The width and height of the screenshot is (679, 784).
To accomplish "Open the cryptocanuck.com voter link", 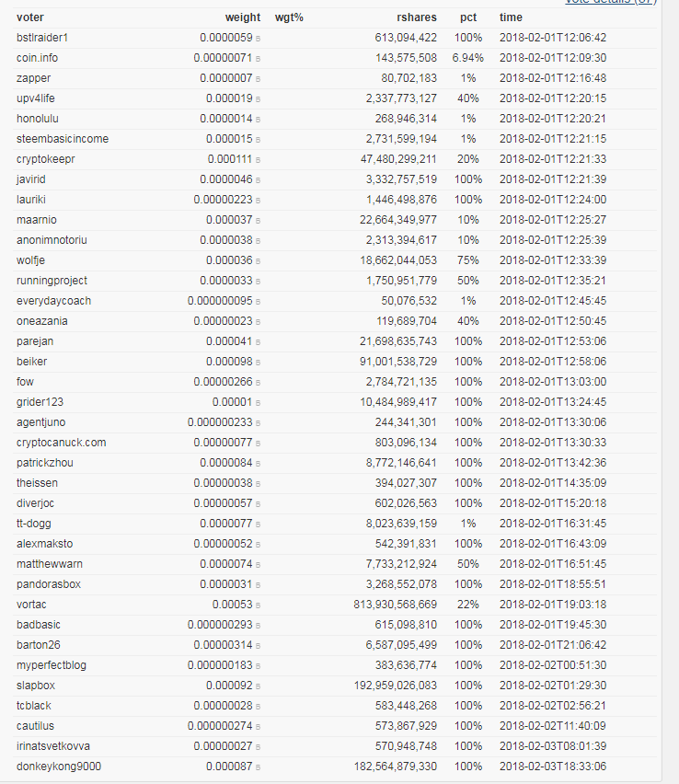I will (x=61, y=443).
